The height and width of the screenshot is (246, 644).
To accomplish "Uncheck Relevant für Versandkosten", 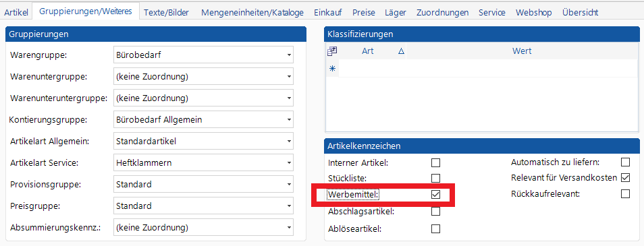I will pyautogui.click(x=626, y=178).
